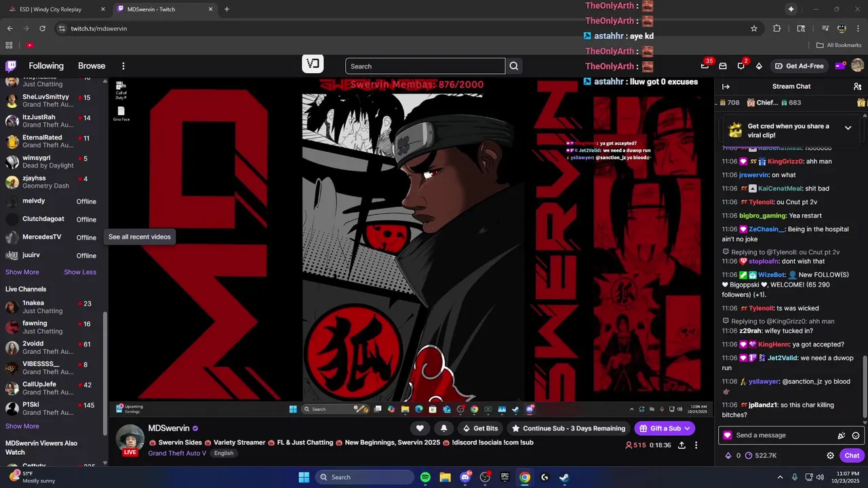Show more followed channels

[22, 272]
